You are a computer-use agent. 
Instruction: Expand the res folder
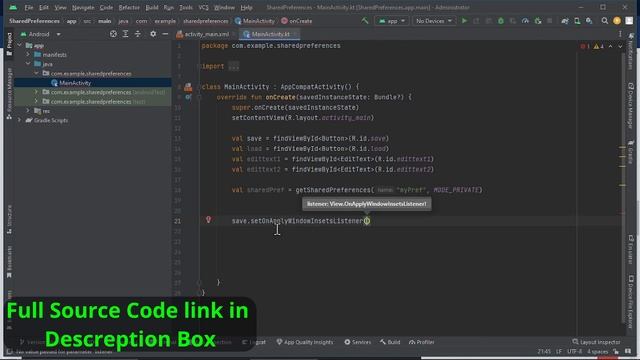coord(28,111)
